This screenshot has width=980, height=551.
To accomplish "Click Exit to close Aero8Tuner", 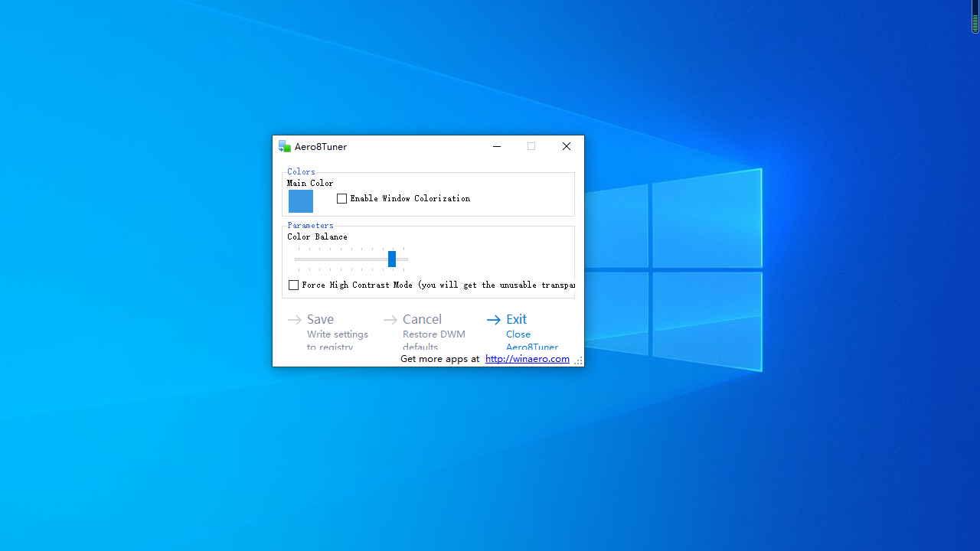I will pyautogui.click(x=524, y=333).
